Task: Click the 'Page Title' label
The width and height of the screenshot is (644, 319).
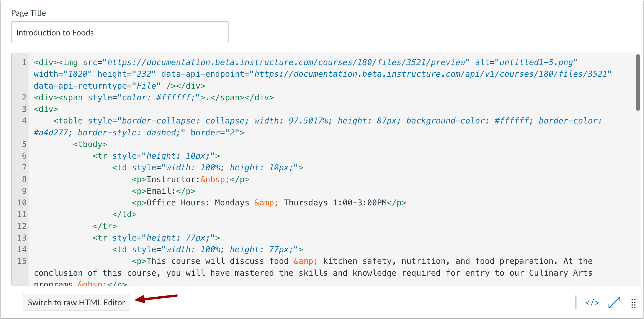Action: point(29,13)
